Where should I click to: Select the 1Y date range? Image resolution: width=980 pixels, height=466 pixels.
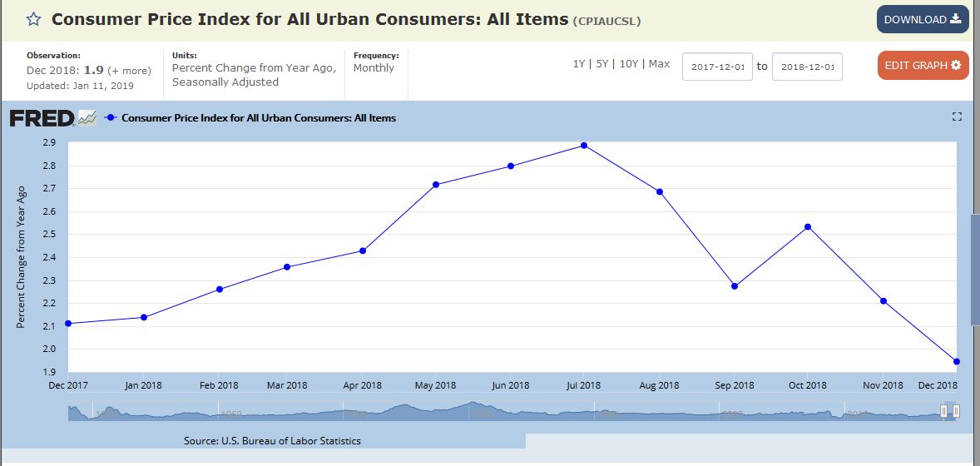coord(578,64)
